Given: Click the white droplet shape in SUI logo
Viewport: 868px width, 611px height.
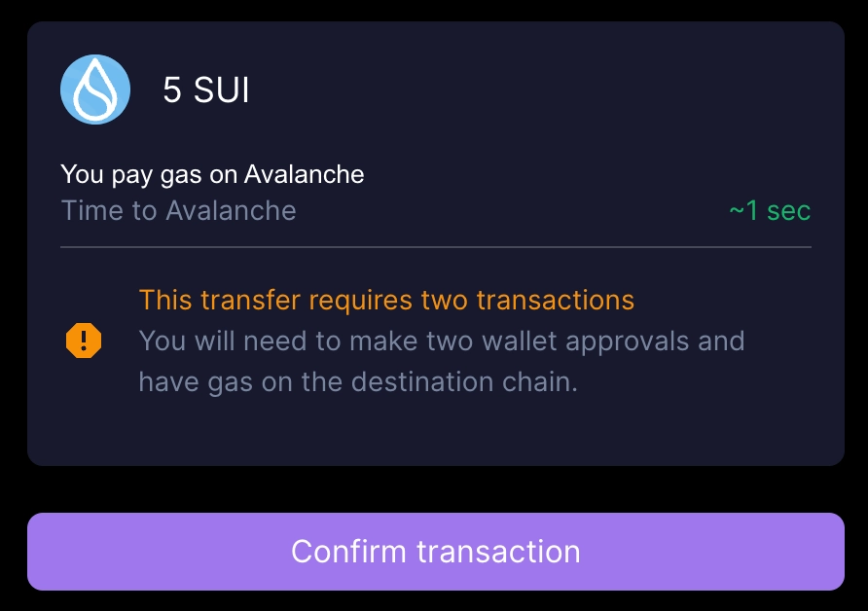Looking at the screenshot, I should (95, 90).
